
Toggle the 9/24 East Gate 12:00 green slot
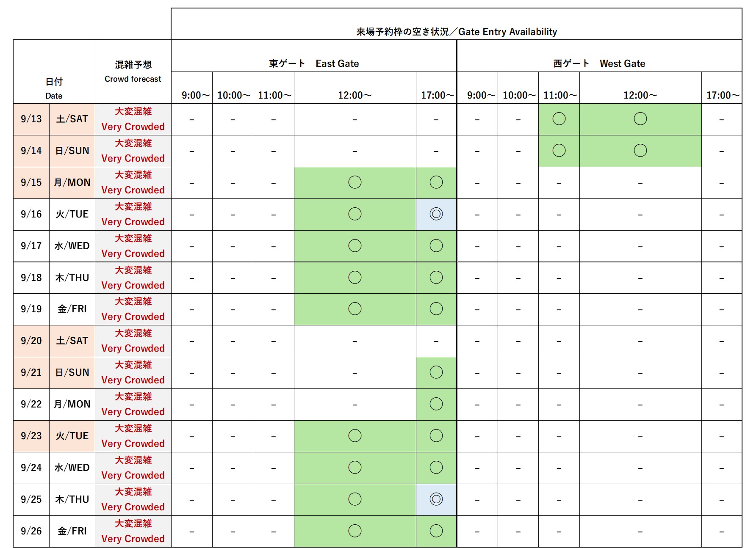(x=354, y=468)
